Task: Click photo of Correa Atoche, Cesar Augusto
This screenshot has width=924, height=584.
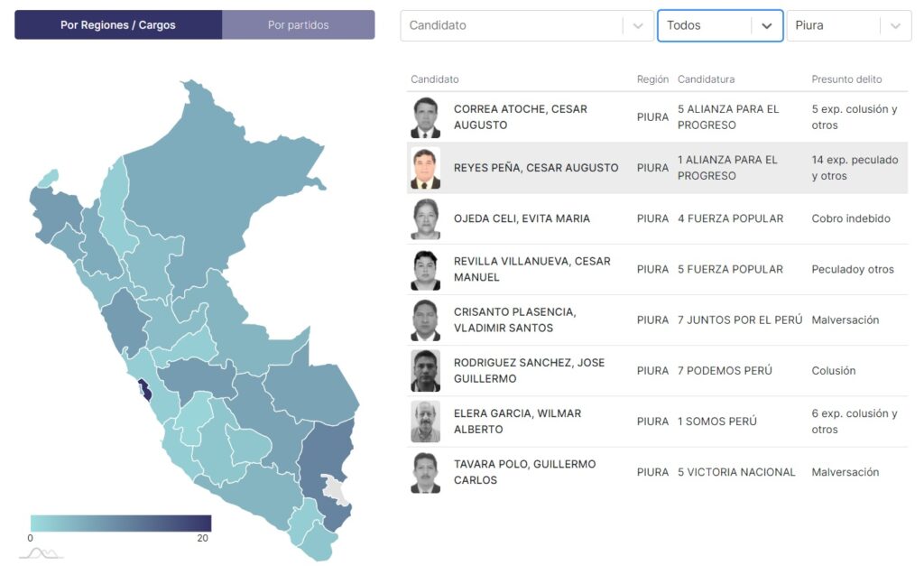Action: pyautogui.click(x=425, y=117)
